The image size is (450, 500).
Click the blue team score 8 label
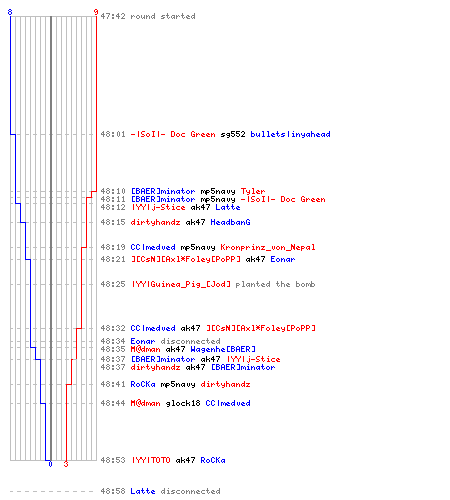coord(10,12)
